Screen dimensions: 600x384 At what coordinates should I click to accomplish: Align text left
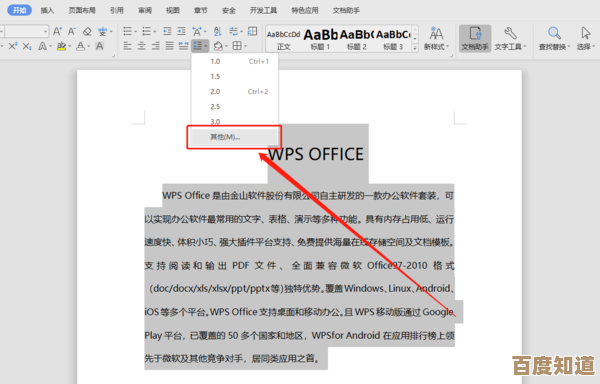point(128,46)
